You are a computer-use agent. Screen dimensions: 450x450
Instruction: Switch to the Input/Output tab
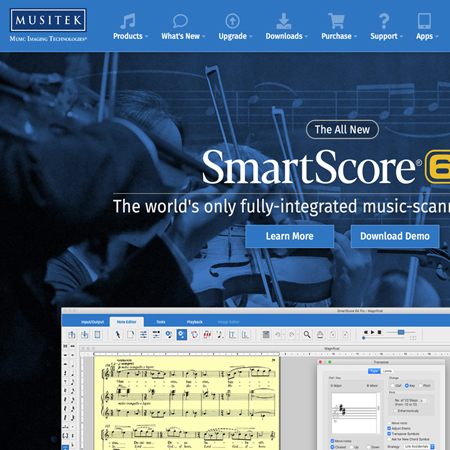pyautogui.click(x=92, y=322)
